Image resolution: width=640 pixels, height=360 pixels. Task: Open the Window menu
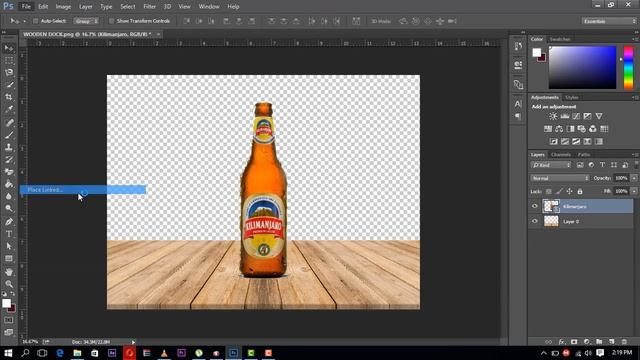pos(209,7)
